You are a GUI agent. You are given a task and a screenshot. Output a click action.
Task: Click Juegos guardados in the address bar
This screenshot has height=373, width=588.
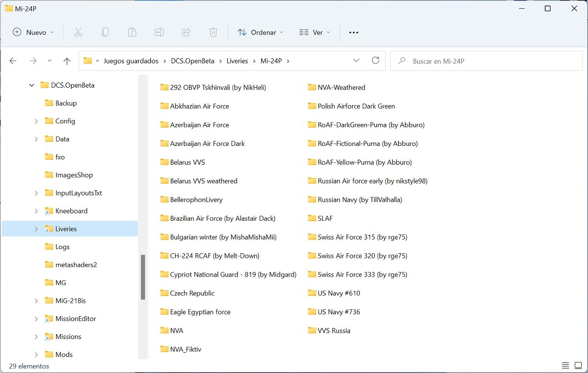131,61
